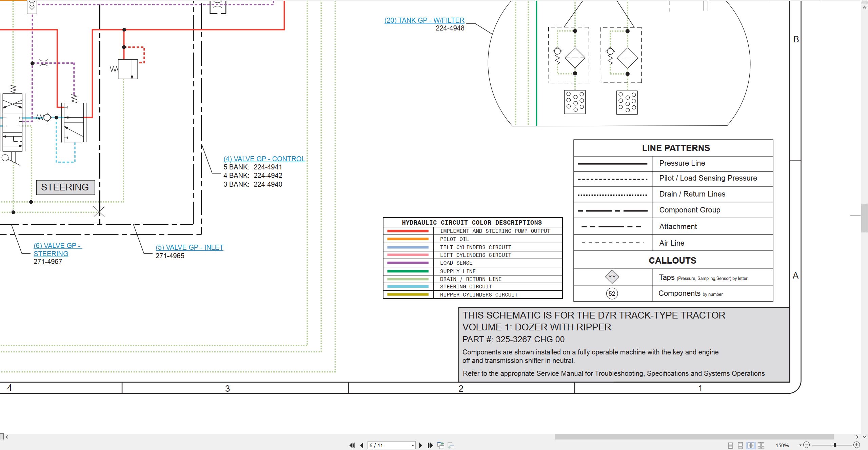The image size is (868, 450).
Task: Click the green Supply Line swatch
Action: pos(408,271)
